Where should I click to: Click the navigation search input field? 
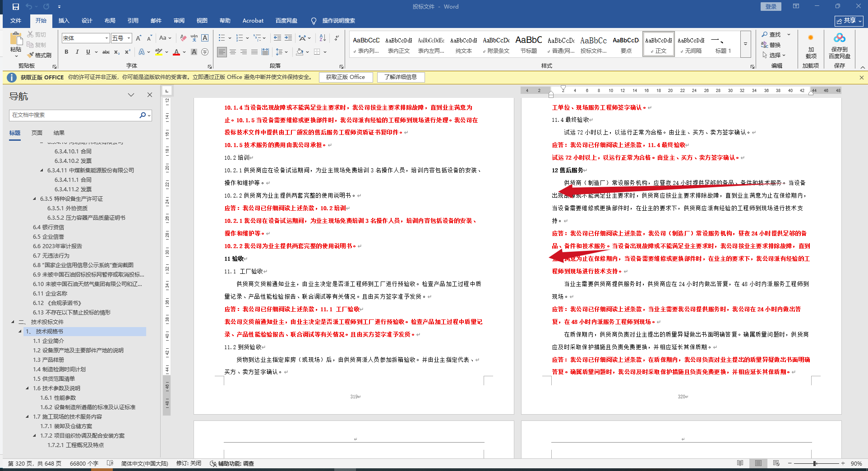[x=74, y=115]
